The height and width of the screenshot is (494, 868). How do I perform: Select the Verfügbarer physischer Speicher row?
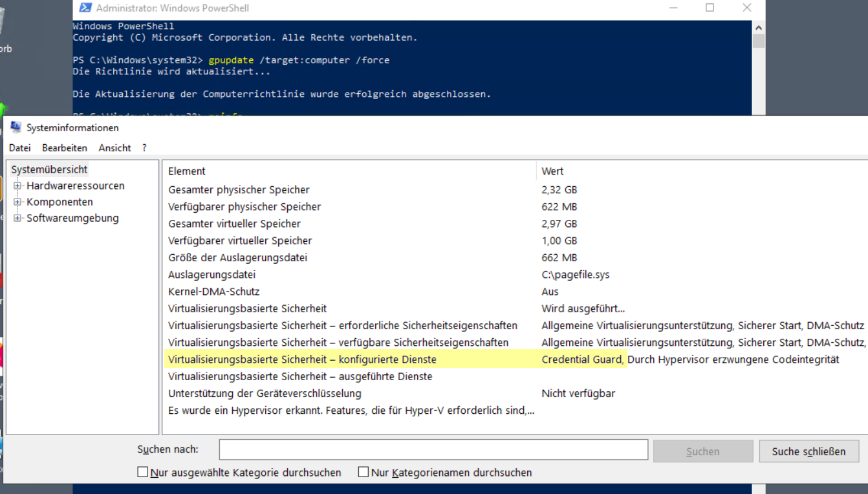[x=515, y=207]
